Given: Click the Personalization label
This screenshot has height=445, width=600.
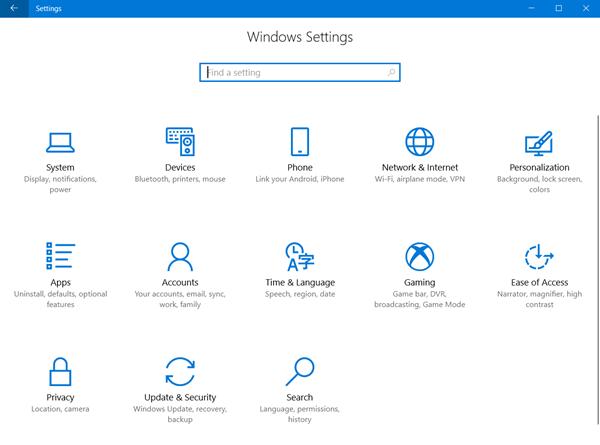Looking at the screenshot, I should [539, 167].
